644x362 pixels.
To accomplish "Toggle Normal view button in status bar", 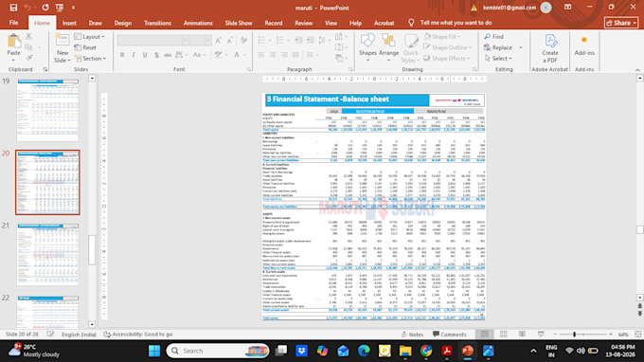I will tap(485, 335).
